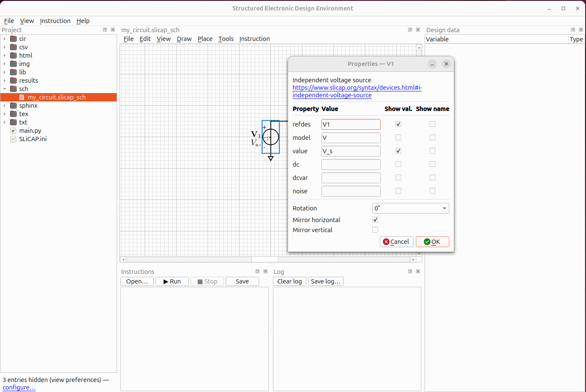Click OK in Properties dialog

pos(433,242)
